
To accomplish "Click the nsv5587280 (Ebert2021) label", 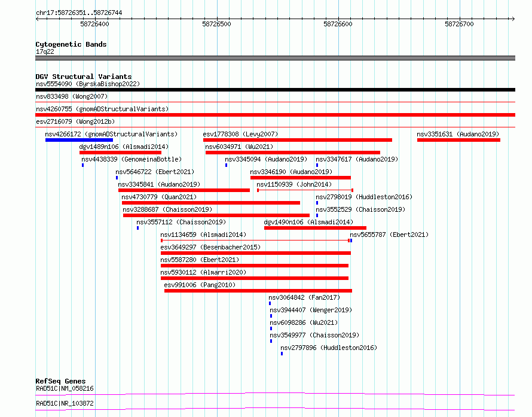I will 200,260.
